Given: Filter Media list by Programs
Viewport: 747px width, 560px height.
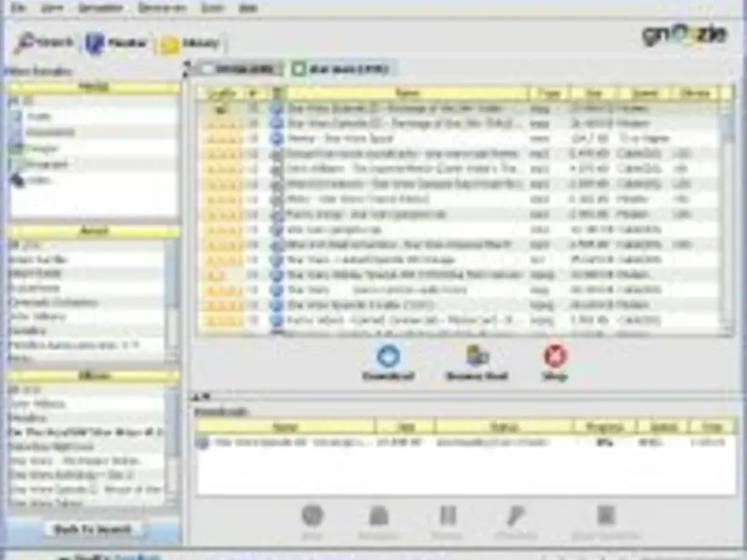Looking at the screenshot, I should point(92,164).
